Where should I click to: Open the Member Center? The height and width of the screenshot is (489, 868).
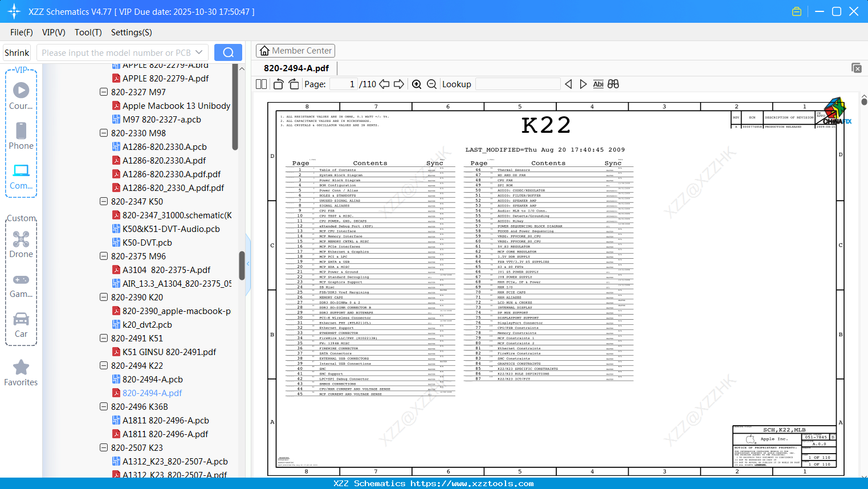(x=295, y=51)
